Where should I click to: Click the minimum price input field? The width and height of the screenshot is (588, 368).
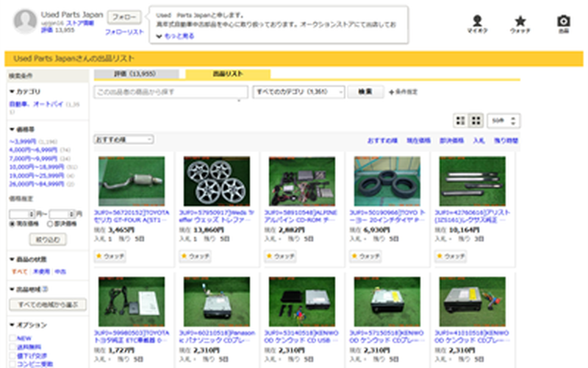tap(22, 214)
